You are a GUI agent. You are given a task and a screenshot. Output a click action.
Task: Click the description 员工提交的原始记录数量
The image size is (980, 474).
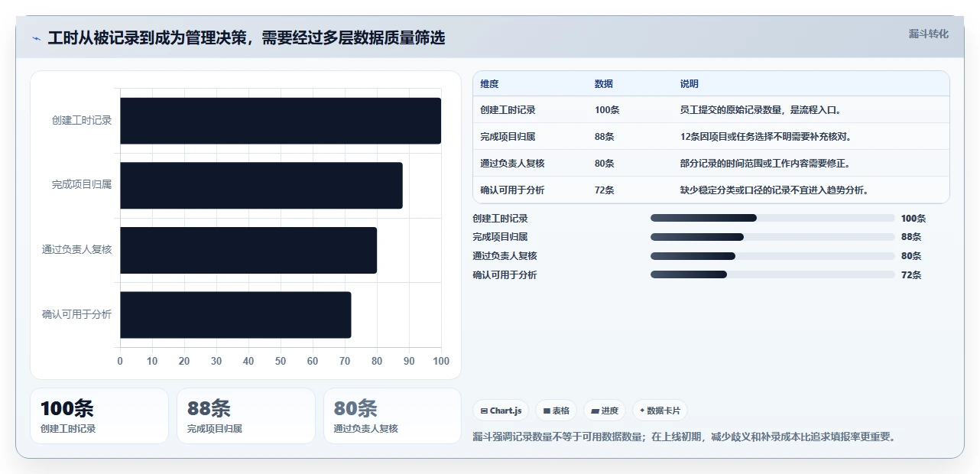tap(761, 110)
